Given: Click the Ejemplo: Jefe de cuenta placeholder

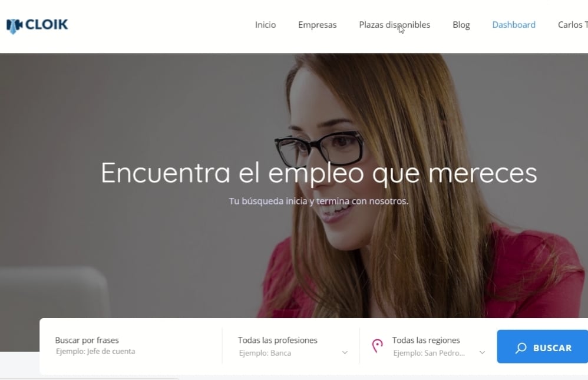Looking at the screenshot, I should click(95, 352).
